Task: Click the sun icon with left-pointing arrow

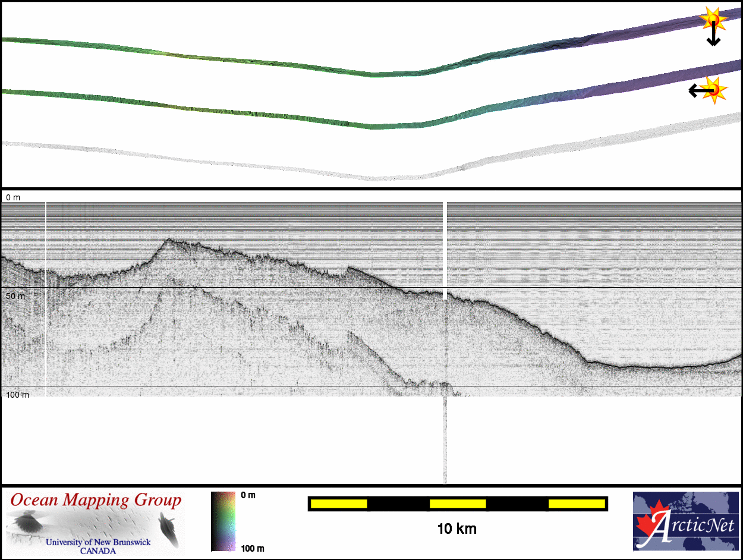Action: (x=714, y=90)
